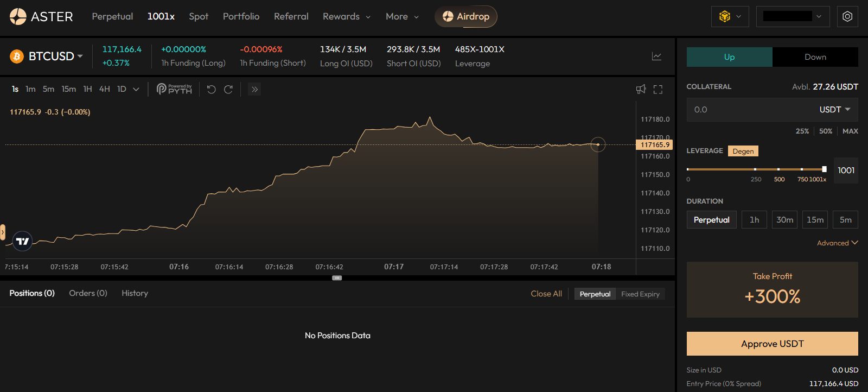
Task: Click Approve USDT button
Action: point(773,344)
